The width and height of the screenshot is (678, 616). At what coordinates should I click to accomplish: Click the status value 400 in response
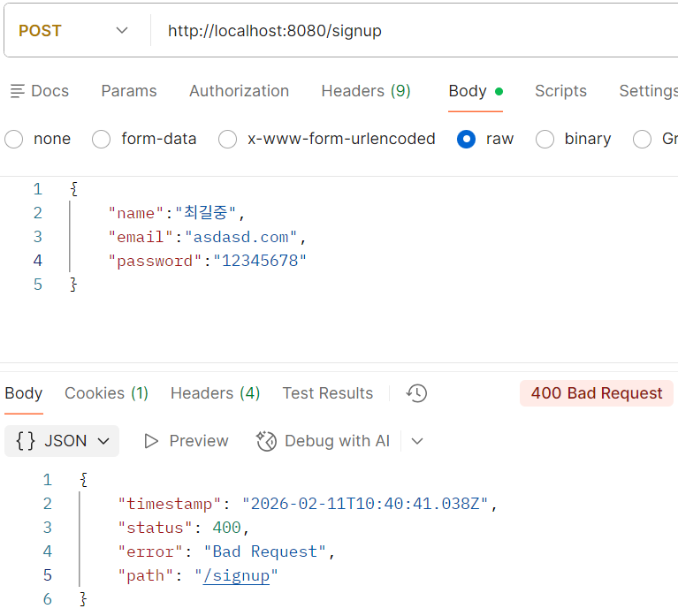coord(226,528)
